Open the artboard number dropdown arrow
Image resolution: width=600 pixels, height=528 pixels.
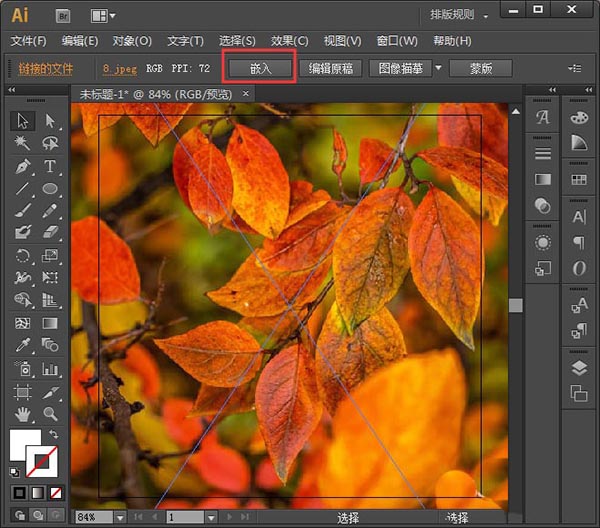211,518
